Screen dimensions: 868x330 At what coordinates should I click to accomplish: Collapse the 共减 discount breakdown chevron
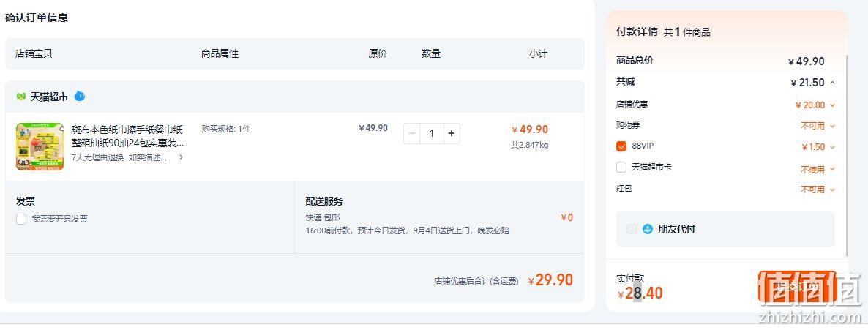[x=833, y=83]
